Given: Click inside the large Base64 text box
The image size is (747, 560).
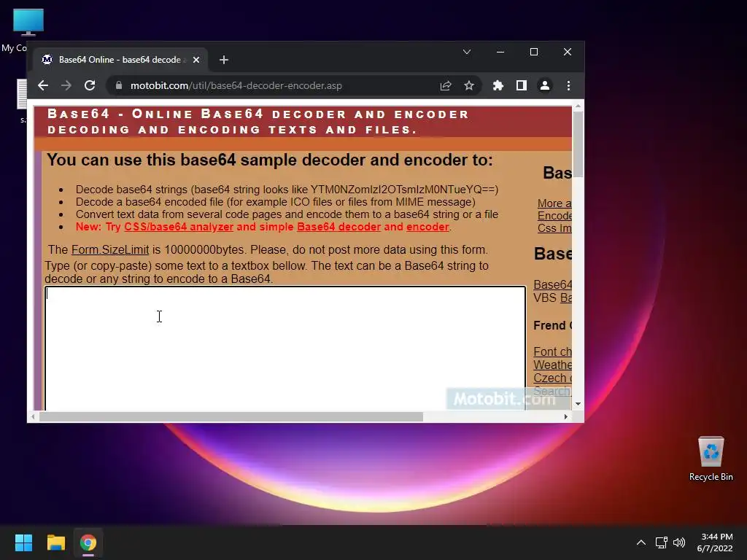Looking at the screenshot, I should coord(285,348).
